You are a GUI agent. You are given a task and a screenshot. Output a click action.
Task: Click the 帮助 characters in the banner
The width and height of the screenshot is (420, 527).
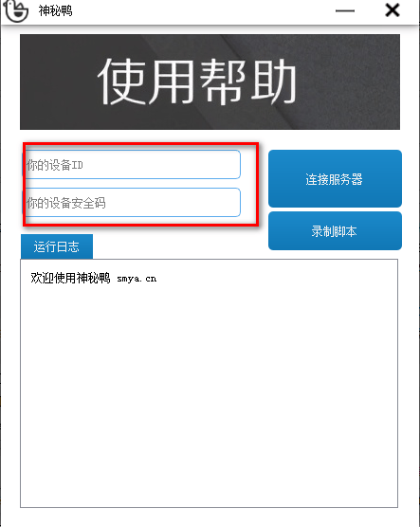coord(248,82)
